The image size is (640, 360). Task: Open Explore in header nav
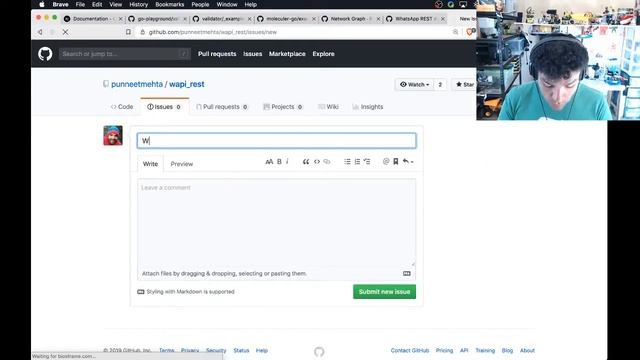(323, 54)
